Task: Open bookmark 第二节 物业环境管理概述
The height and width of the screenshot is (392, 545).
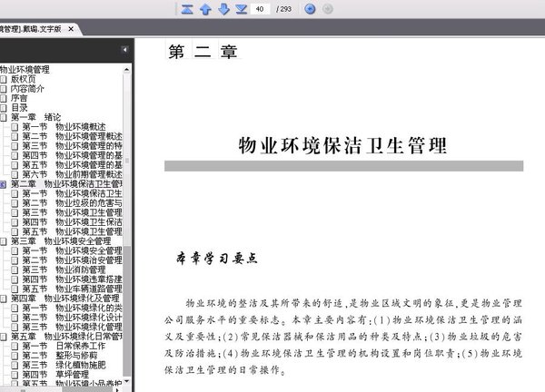Action: pyautogui.click(x=73, y=136)
